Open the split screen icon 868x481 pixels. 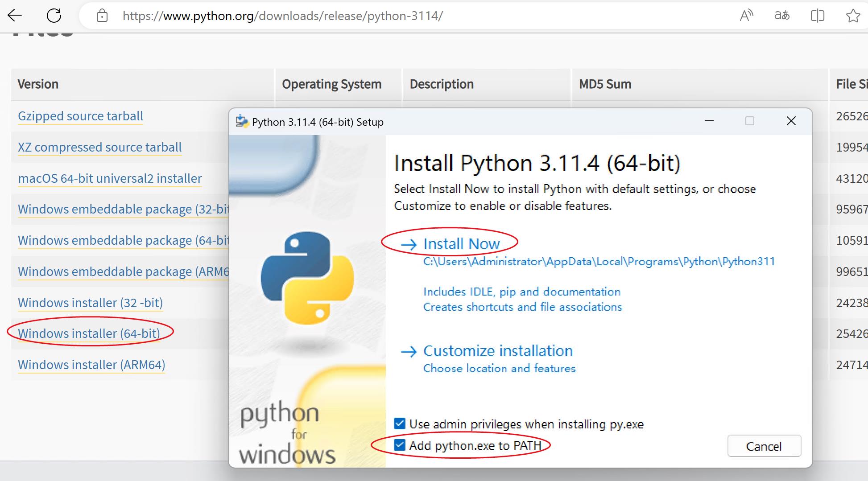pyautogui.click(x=817, y=16)
